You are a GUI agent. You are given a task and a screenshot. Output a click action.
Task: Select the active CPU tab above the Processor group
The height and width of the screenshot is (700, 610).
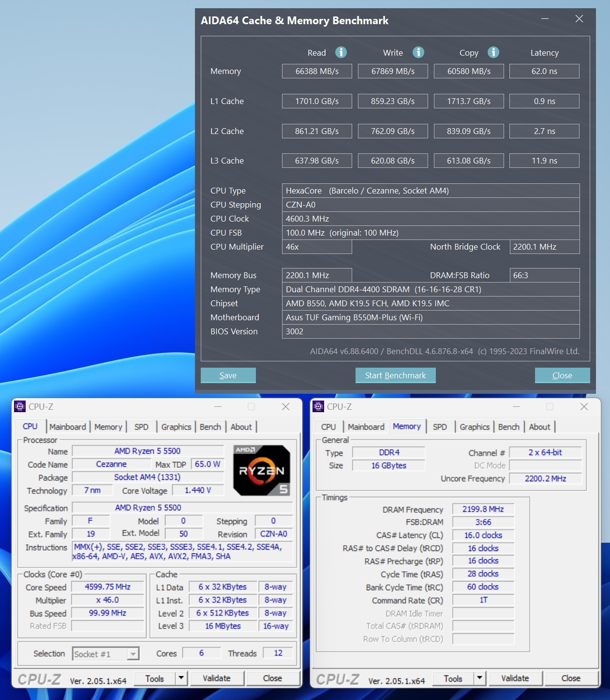coord(30,426)
